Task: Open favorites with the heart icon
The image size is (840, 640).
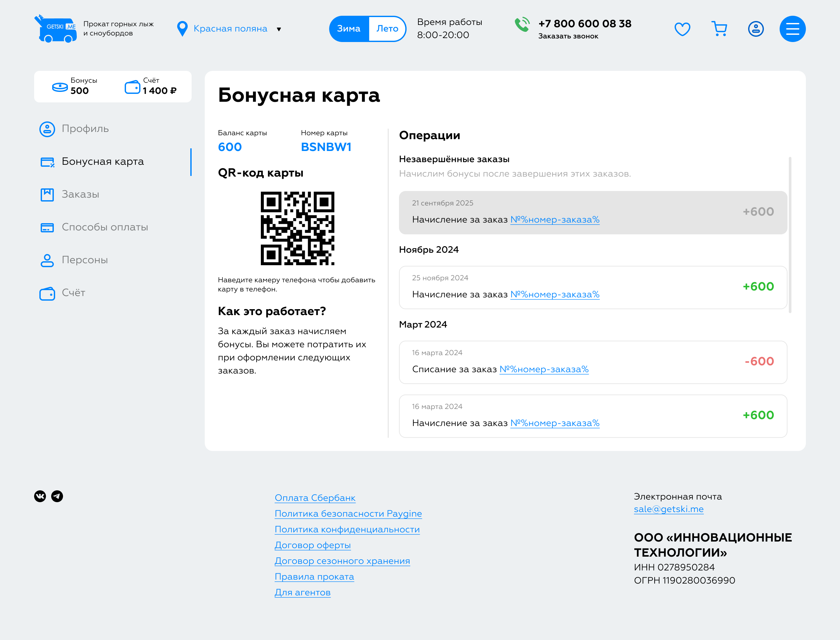Action: [x=682, y=29]
